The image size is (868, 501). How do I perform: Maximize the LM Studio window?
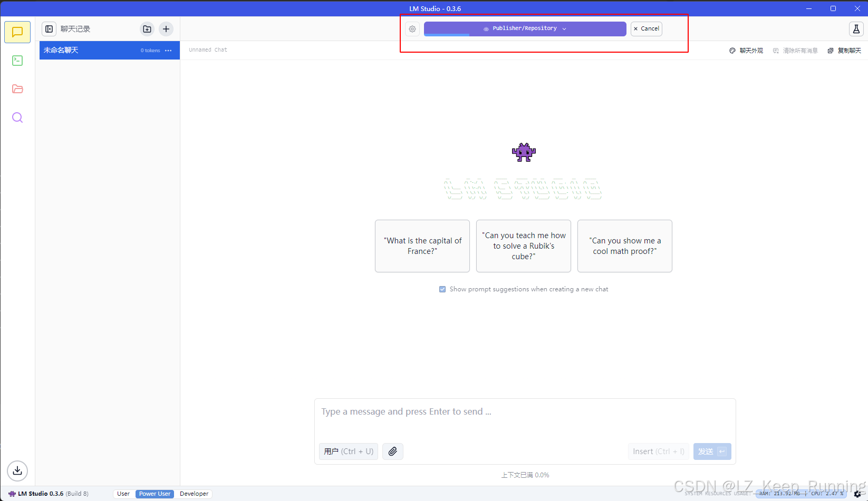point(833,8)
